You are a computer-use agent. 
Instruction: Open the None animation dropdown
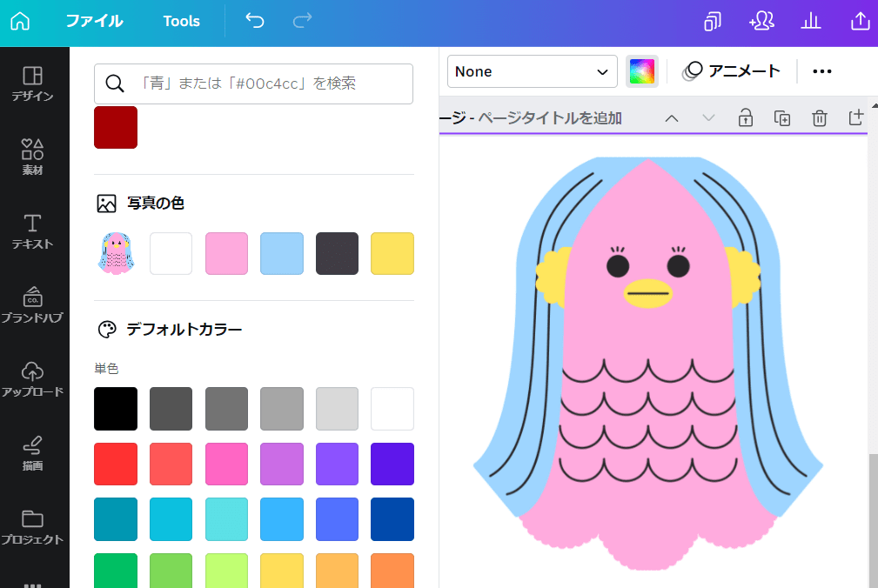click(x=532, y=71)
